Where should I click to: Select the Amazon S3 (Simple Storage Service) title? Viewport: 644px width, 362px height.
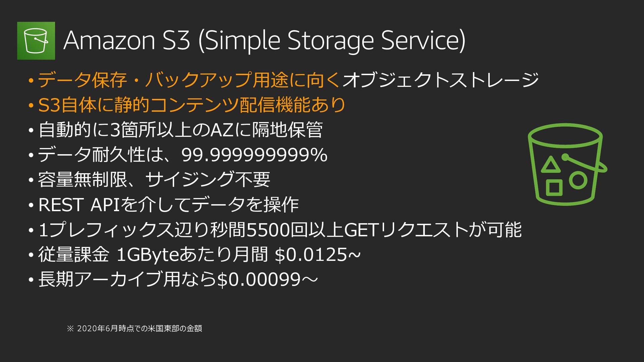[x=264, y=41]
